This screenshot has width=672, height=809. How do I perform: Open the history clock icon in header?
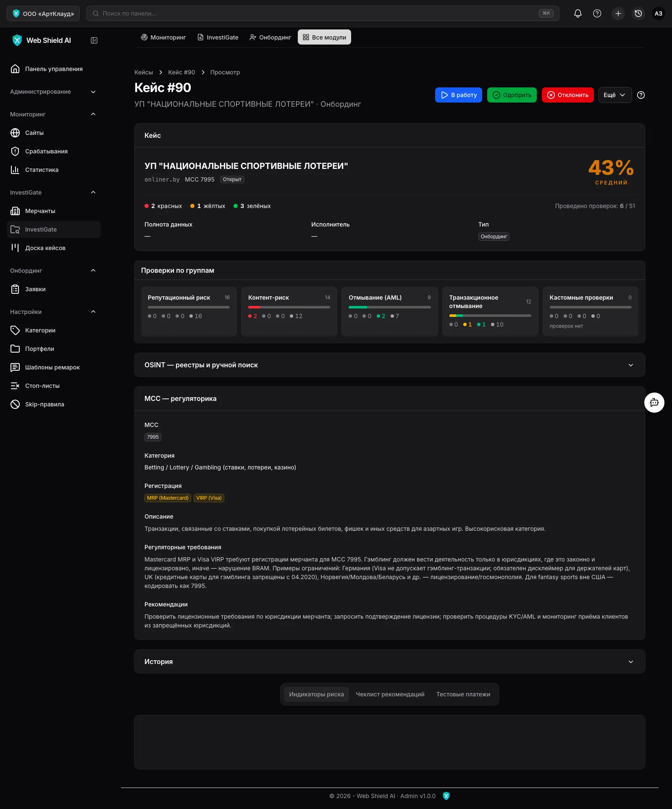tap(638, 13)
